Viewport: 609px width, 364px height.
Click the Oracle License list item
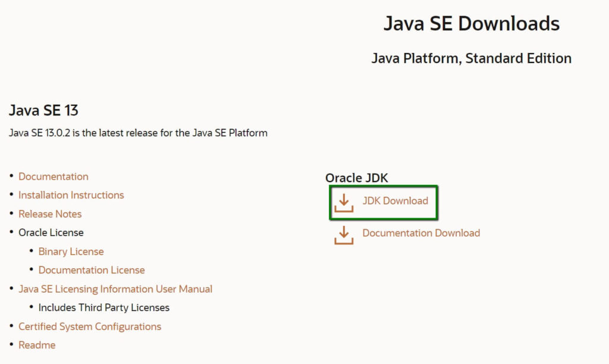point(51,233)
